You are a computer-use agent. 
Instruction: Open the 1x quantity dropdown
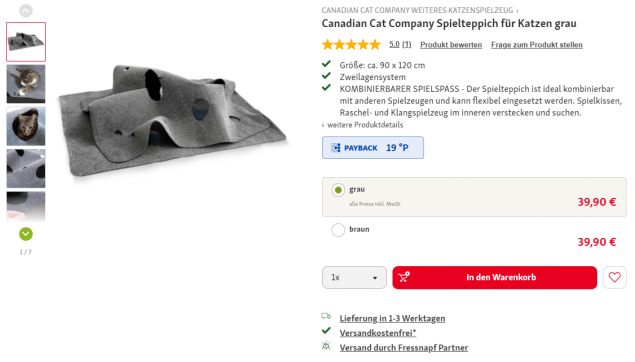354,277
